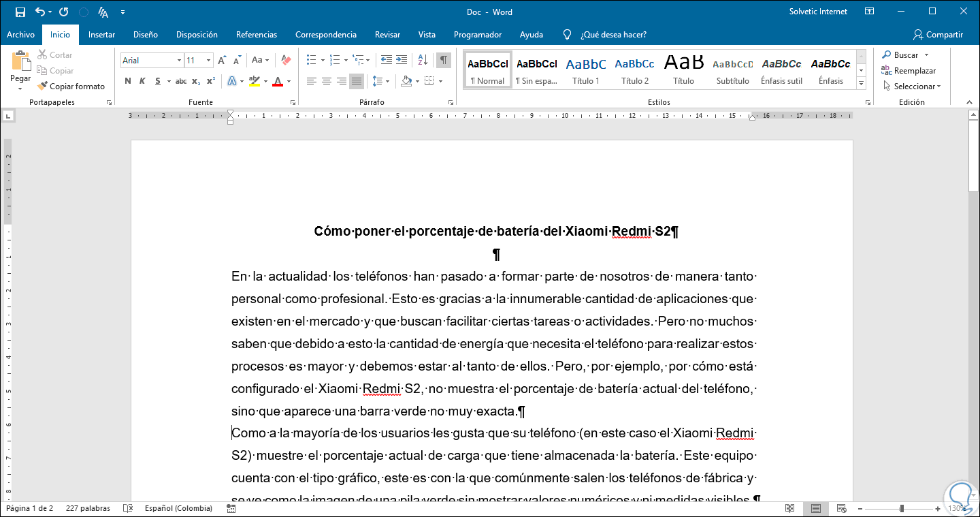
Task: Click the Save icon in quick access toolbar
Action: 20,12
